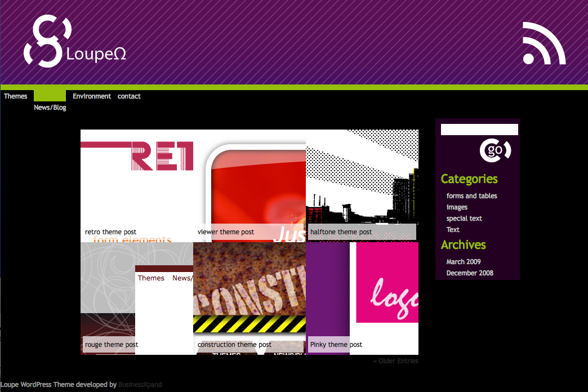This screenshot has width=588, height=392.
Task: Follow the BusinessXpand footer link
Action: pos(140,385)
